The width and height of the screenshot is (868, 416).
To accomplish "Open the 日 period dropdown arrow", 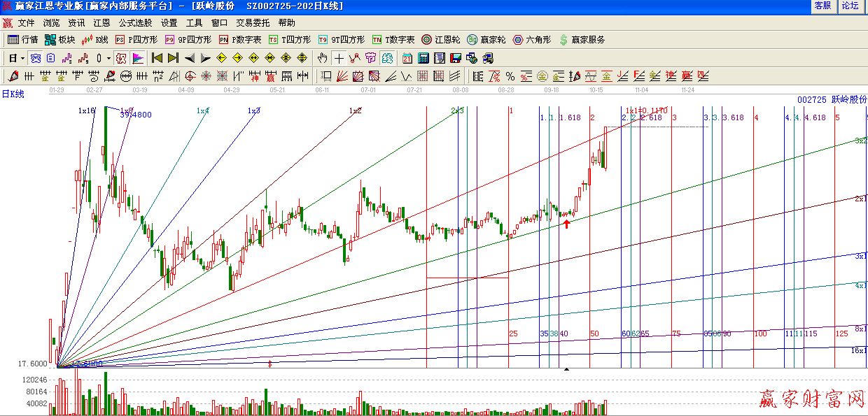I will (22, 58).
